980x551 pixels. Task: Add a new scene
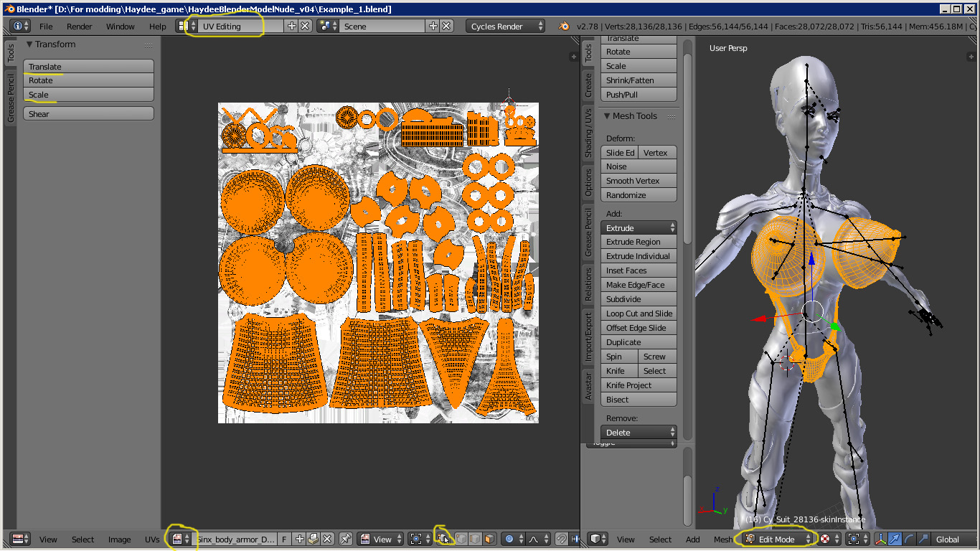click(x=433, y=26)
